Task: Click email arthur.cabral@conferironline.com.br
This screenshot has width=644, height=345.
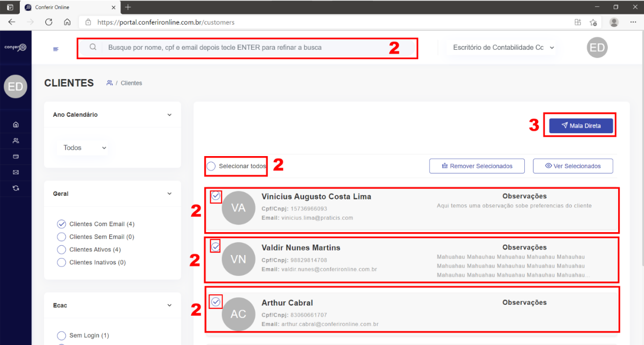Action: tap(330, 324)
